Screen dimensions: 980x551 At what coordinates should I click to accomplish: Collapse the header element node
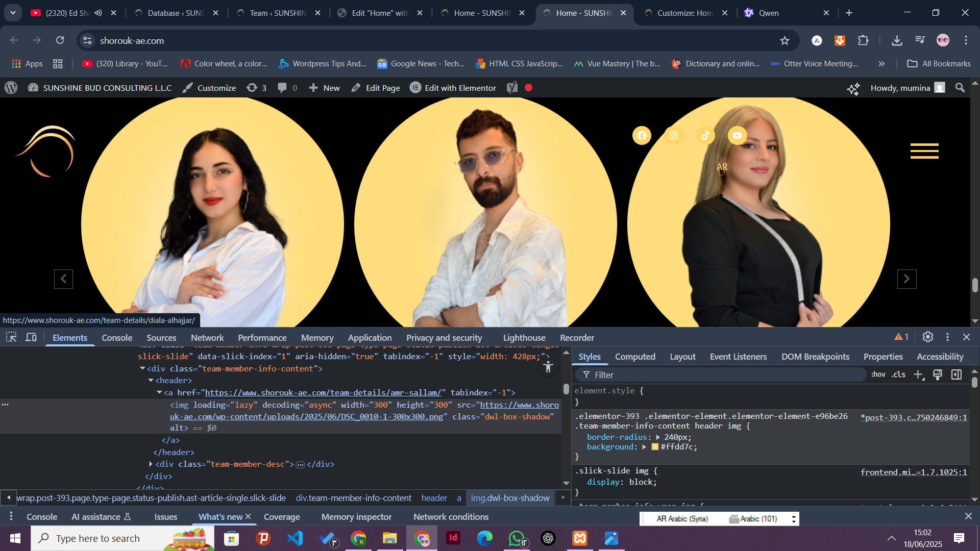point(151,381)
